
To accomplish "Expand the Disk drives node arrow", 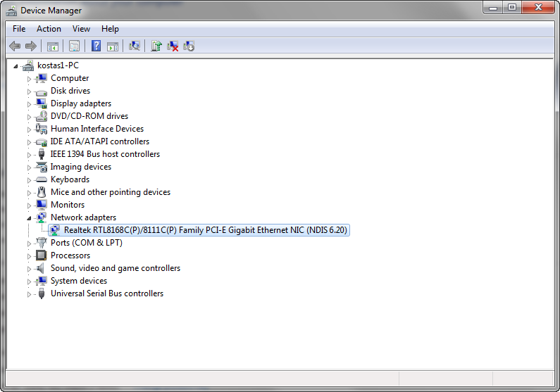I will pyautogui.click(x=29, y=91).
